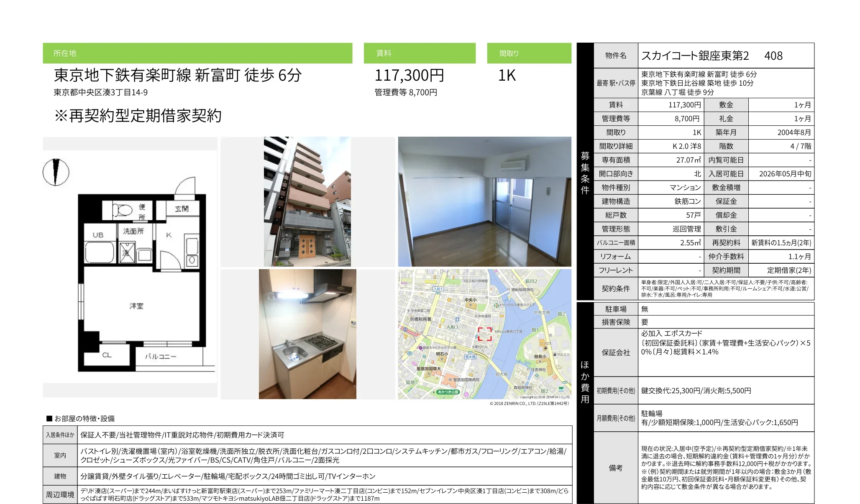Click the black square bullet before お部屋の特徴・設備
860x504 pixels.
point(49,418)
